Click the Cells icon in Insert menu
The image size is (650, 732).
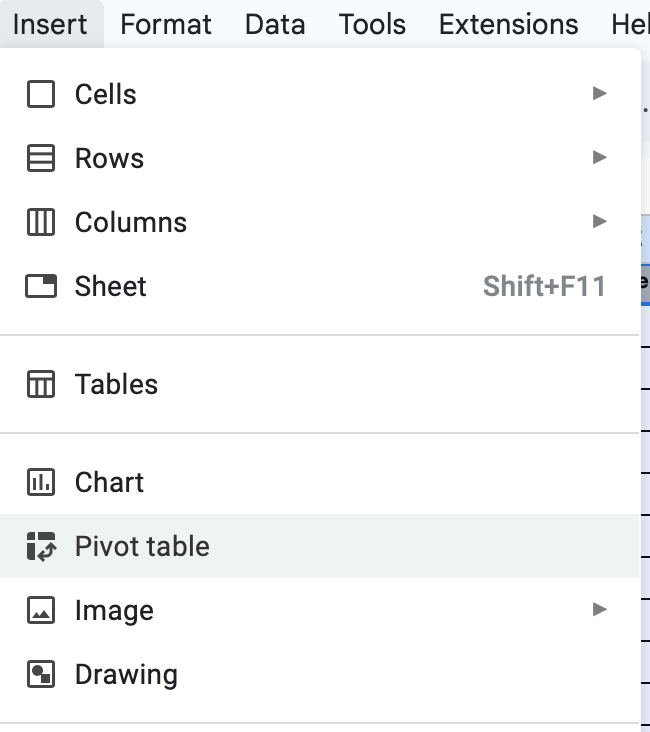pyautogui.click(x=41, y=95)
